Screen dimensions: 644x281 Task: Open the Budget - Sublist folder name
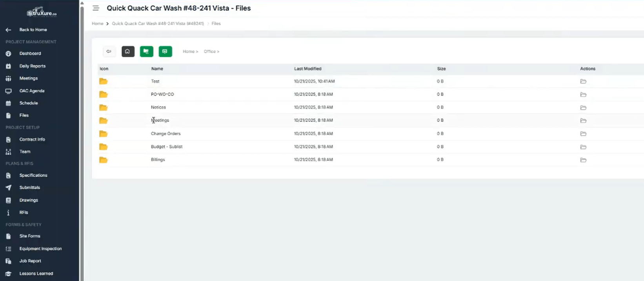[x=167, y=147]
